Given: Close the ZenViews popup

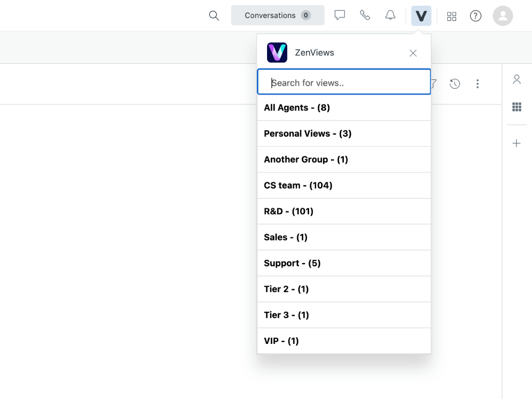Looking at the screenshot, I should (413, 53).
